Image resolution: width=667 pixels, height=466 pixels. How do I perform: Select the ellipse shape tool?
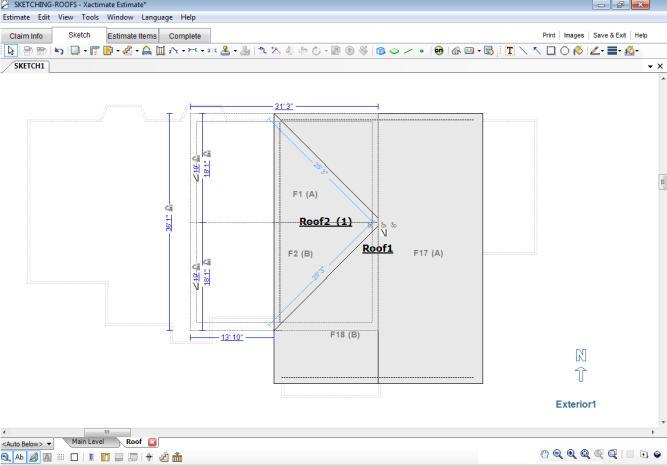[x=564, y=50]
